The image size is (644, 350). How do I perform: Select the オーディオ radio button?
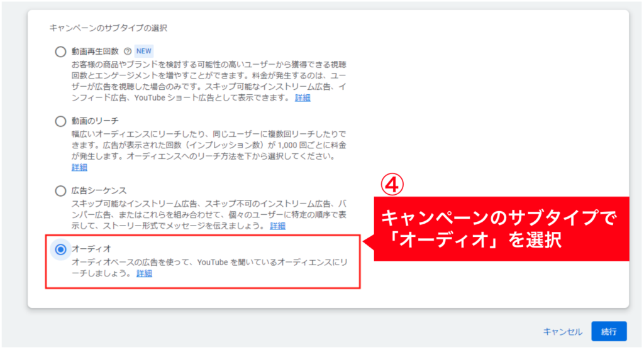61,249
